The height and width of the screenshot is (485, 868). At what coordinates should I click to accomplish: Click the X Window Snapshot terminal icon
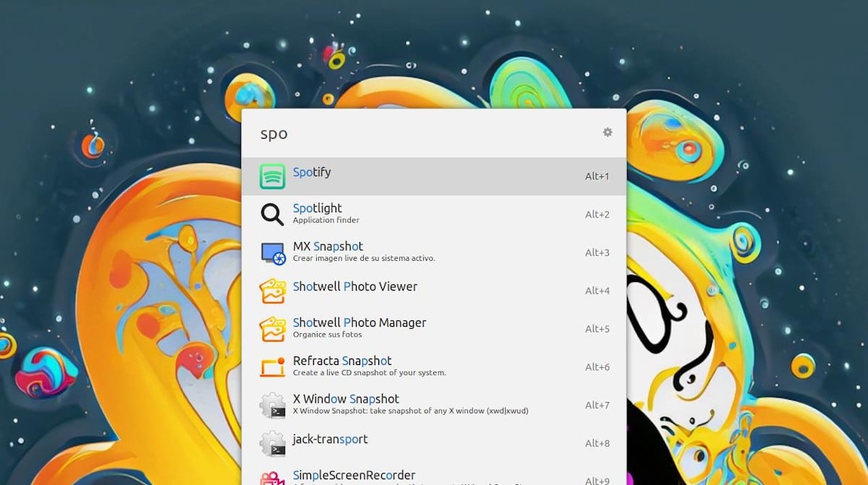point(273,403)
